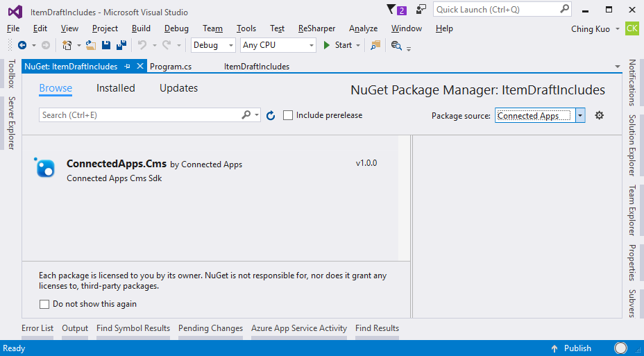644x356 pixels.
Task: Enable the Include prerelease checkbox
Action: [288, 116]
